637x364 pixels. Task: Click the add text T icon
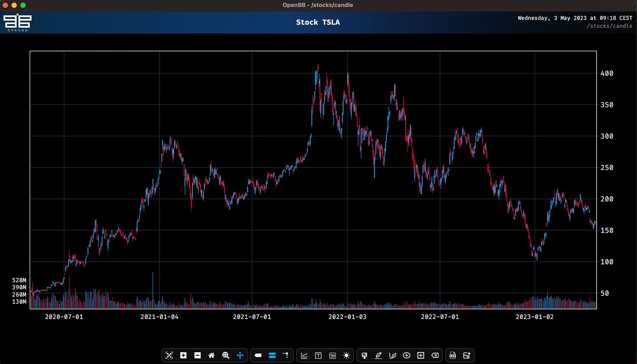(318, 355)
